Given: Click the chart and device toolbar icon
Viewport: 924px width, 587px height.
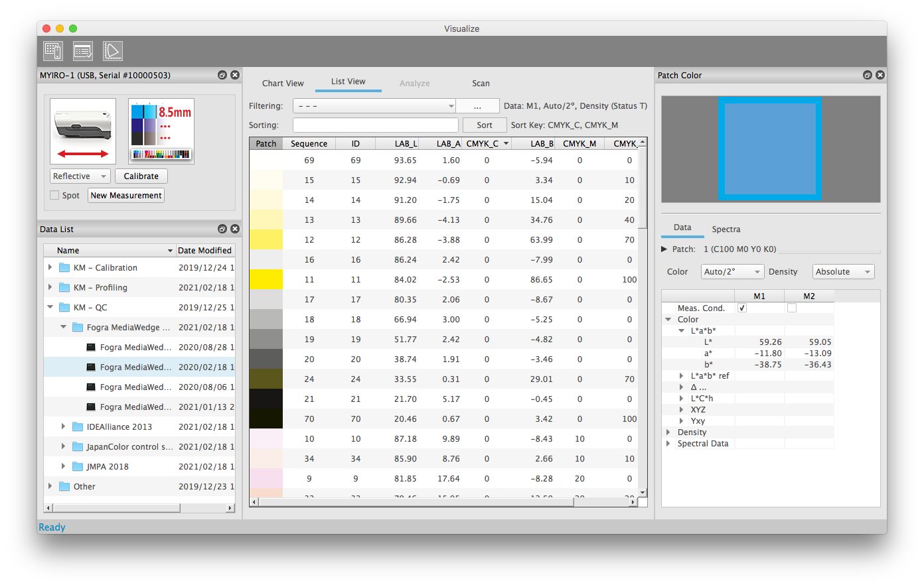Looking at the screenshot, I should coord(53,51).
